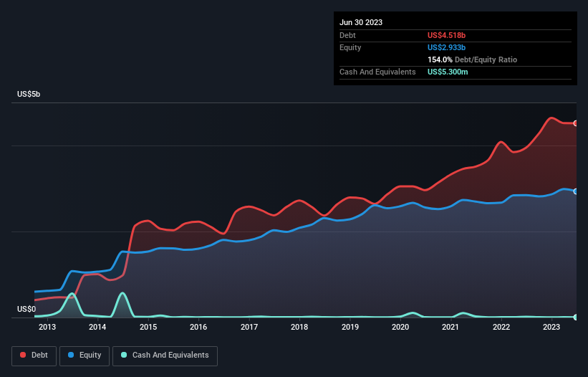The image size is (588, 377).
Task: Click the 2020 x-axis label
Action: [x=400, y=327]
